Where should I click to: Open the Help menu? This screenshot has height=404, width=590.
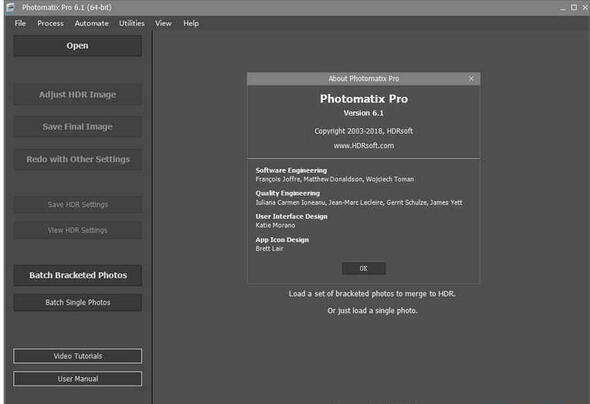tap(191, 23)
